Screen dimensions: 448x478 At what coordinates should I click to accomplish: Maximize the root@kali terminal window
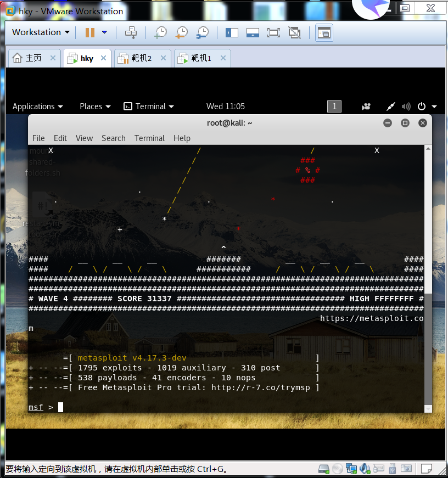[x=405, y=123]
